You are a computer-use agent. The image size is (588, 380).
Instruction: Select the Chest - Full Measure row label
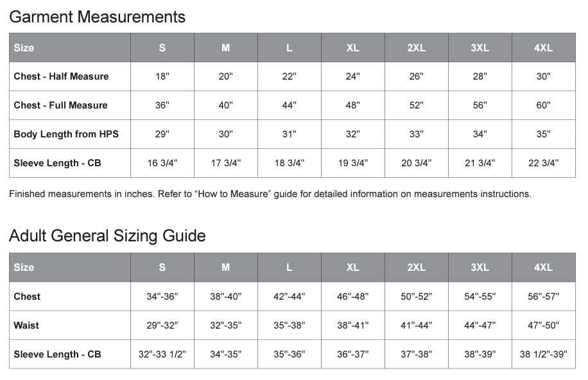click(x=60, y=105)
